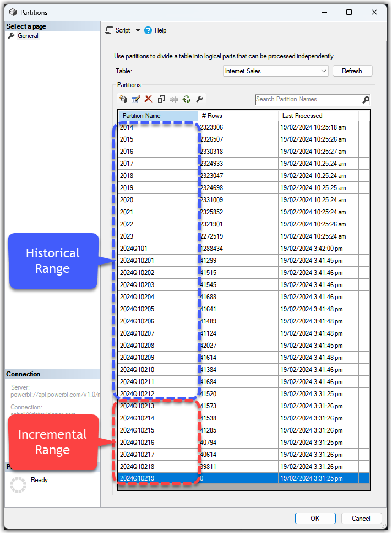
Task: Click the search magnifier icon
Action: tap(366, 100)
